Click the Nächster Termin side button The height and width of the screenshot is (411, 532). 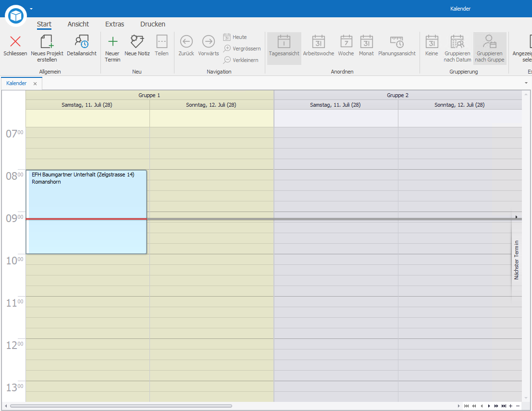coord(517,260)
